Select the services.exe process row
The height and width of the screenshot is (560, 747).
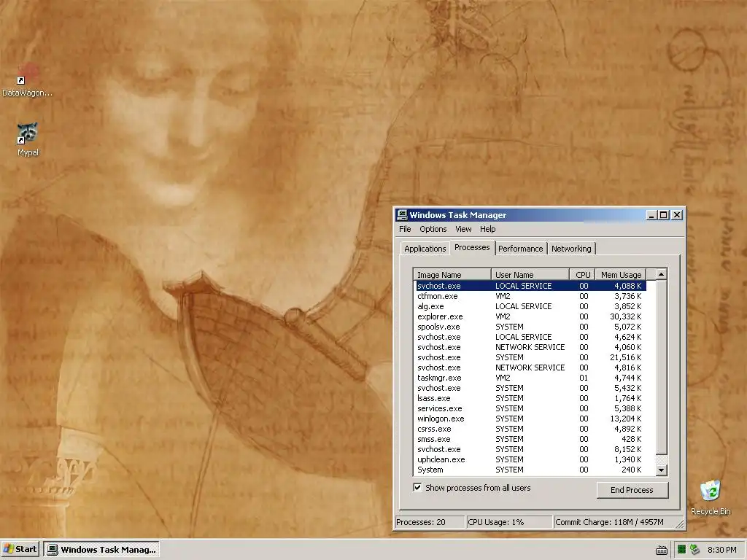tap(530, 408)
